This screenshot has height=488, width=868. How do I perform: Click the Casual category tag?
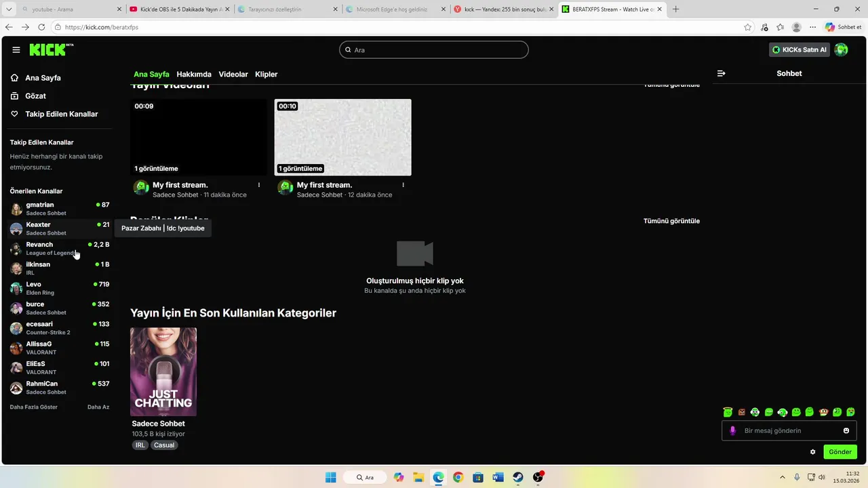click(164, 445)
